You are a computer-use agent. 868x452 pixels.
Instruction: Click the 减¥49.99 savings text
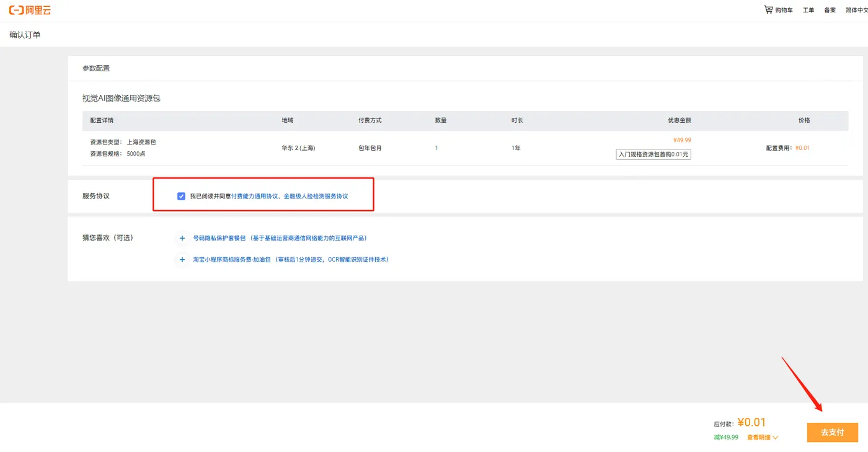726,438
